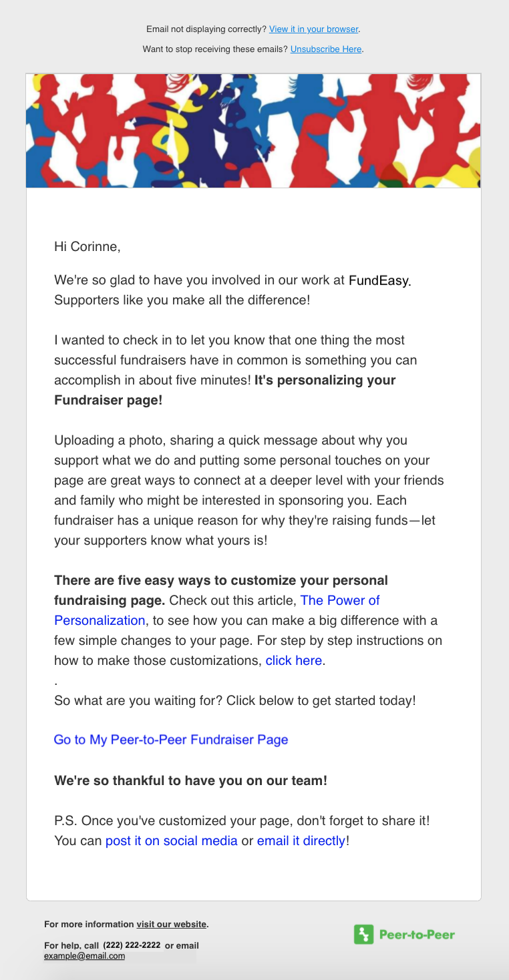Viewport: 509px width, 980px height.
Task: Click the "P.S. Once you've customized" text
Action: tap(241, 820)
